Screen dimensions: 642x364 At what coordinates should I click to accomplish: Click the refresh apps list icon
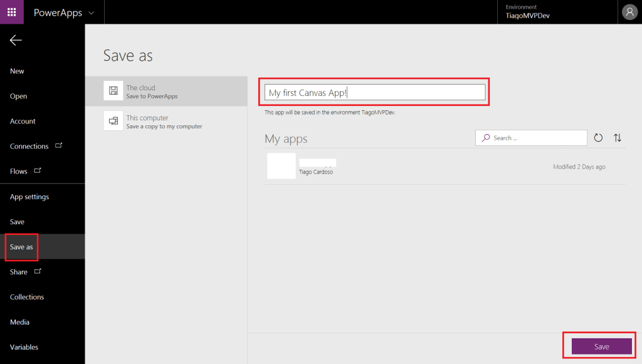coord(598,138)
